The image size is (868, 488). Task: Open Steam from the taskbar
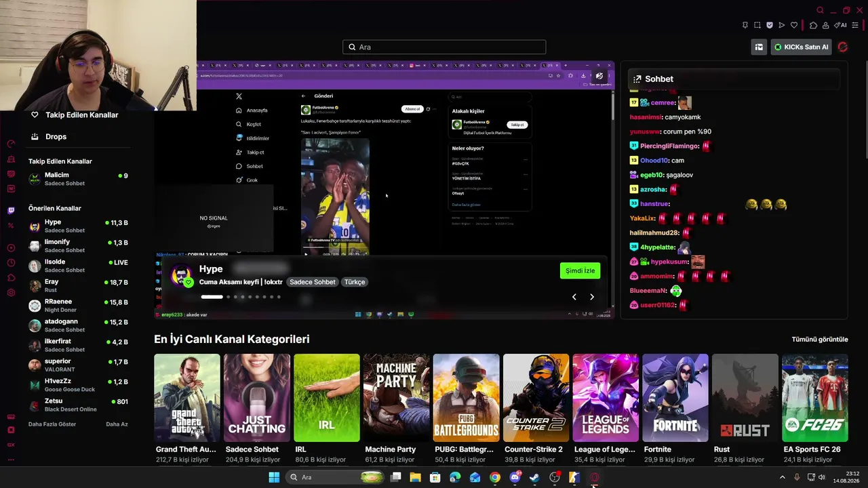[534, 477]
